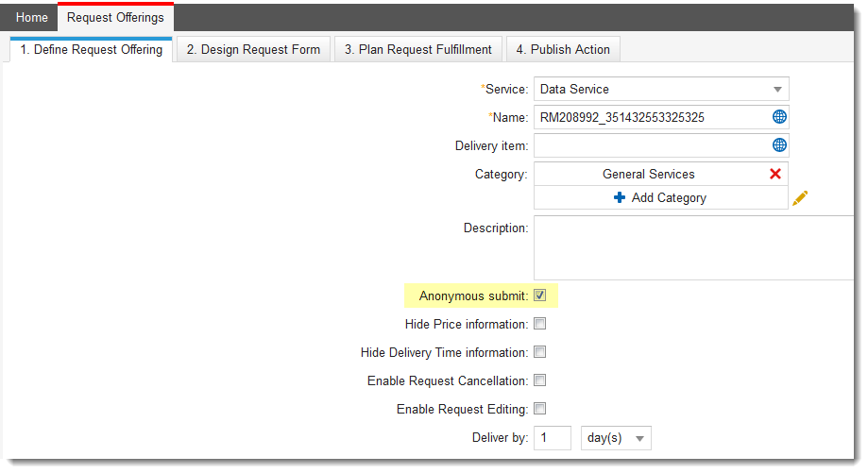
Task: Go to Plan Request Fulfillment tab
Action: [x=417, y=49]
